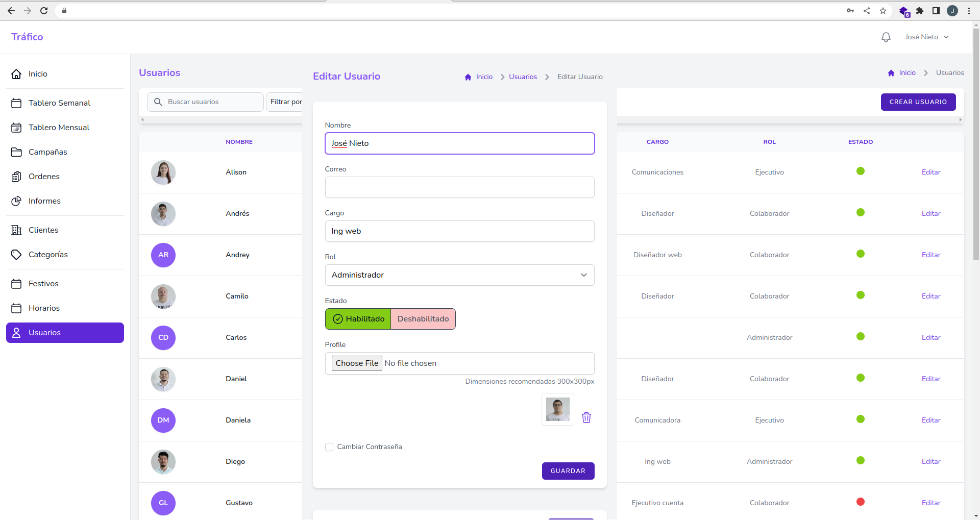
Task: Click the Categorías tag icon
Action: pyautogui.click(x=16, y=255)
